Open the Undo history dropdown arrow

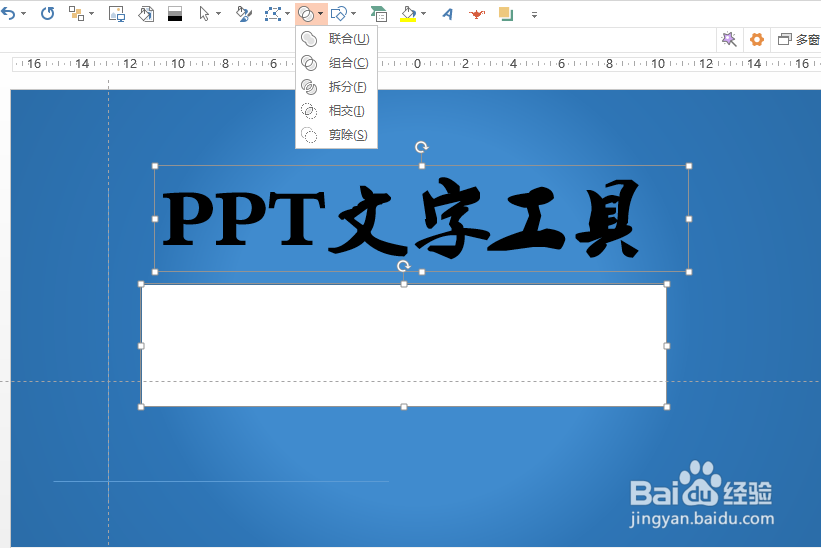(23, 14)
